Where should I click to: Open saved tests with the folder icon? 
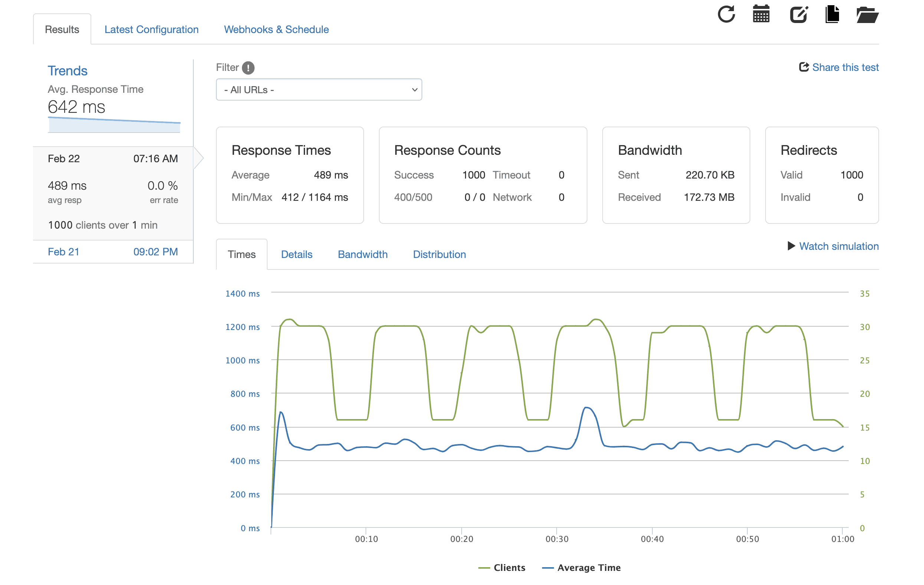[867, 14]
